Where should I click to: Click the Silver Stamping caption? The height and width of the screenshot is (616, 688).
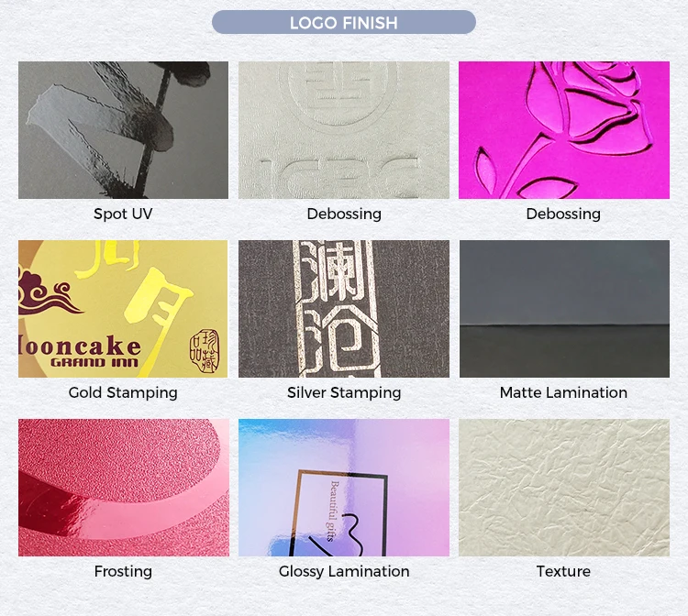(x=344, y=392)
